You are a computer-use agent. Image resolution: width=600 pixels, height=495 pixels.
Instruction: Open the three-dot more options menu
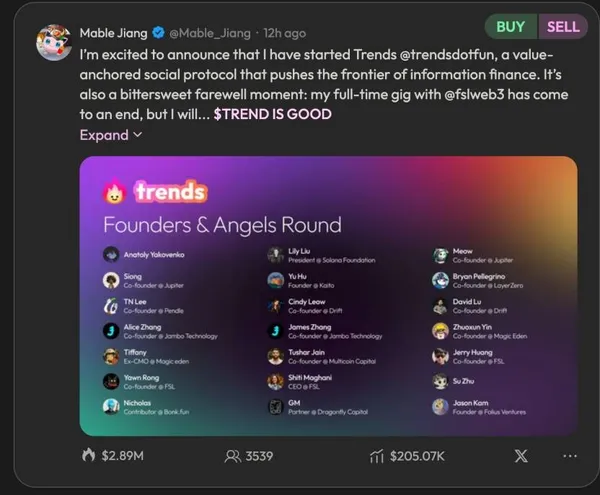(x=570, y=456)
